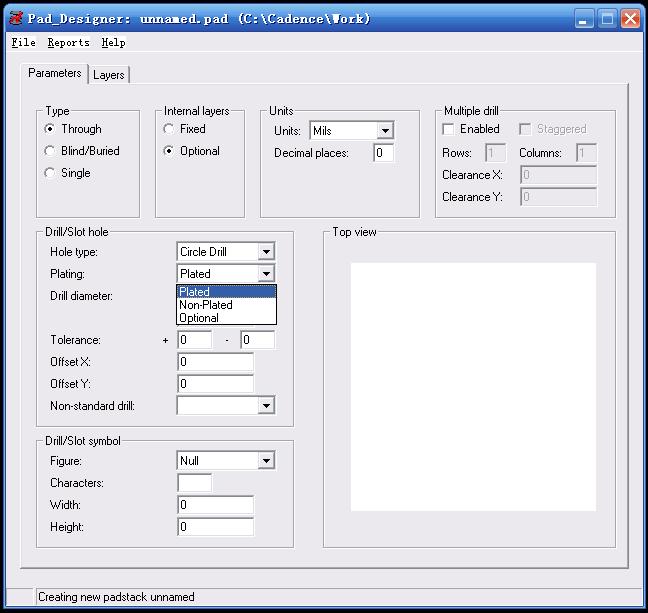
Task: Open the Figure dropdown showing Null
Action: click(x=226, y=460)
